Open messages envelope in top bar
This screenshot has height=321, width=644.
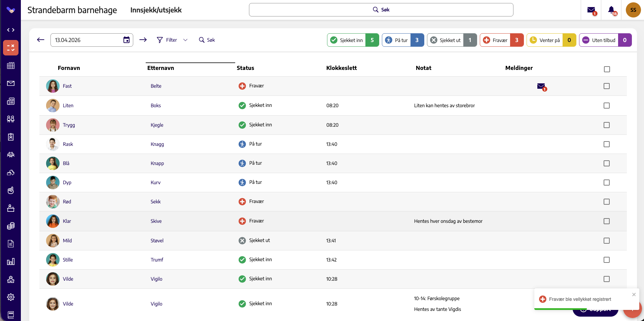pos(592,10)
